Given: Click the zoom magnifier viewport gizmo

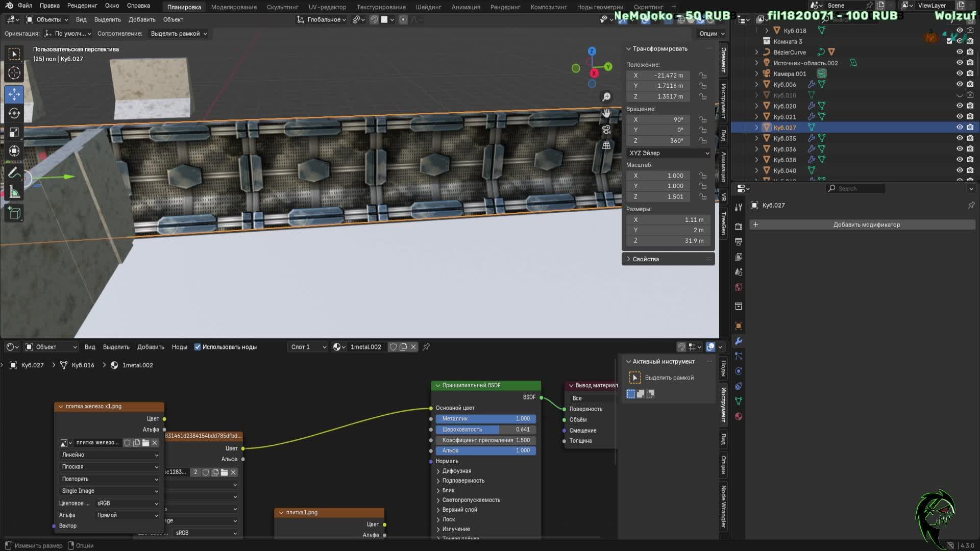Looking at the screenshot, I should click(x=606, y=97).
